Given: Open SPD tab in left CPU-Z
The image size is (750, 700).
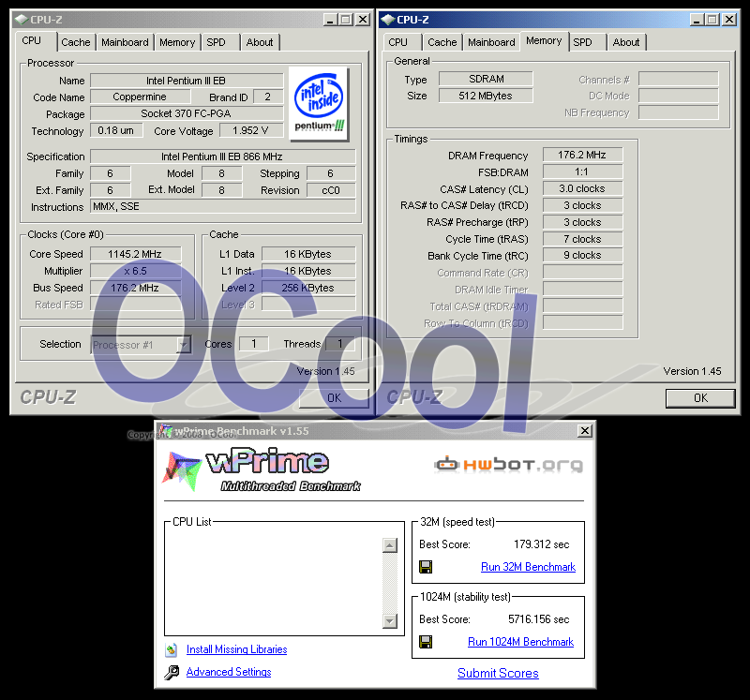Looking at the screenshot, I should tap(216, 42).
